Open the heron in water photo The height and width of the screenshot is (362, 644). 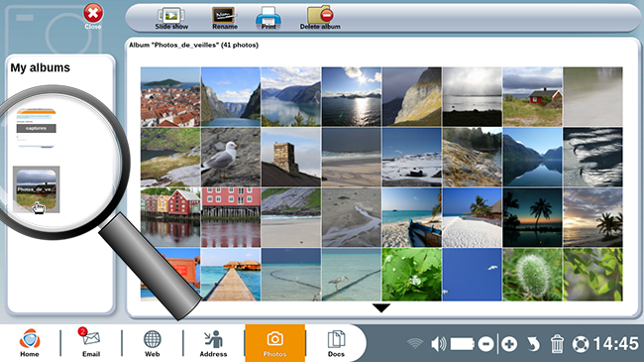[352, 275]
